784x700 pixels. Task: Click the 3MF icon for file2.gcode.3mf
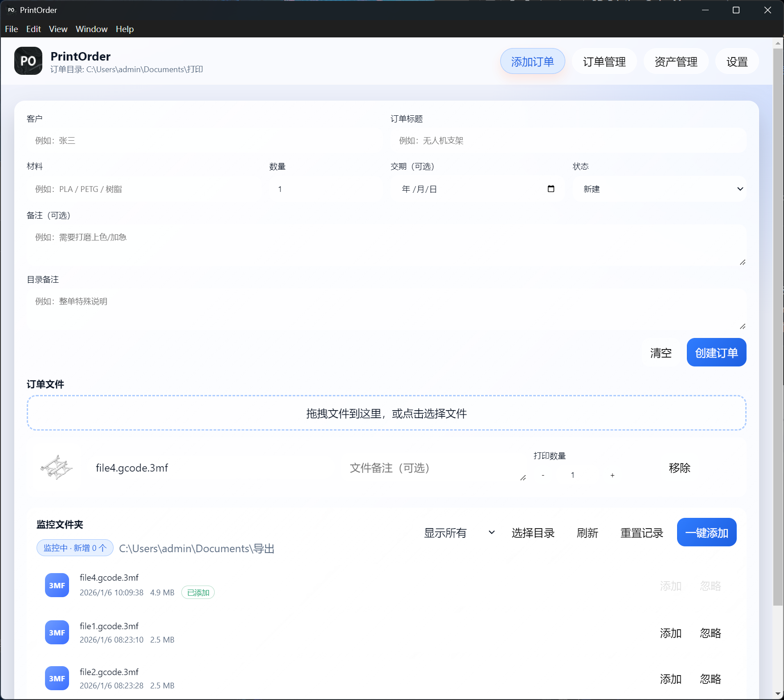point(57,678)
